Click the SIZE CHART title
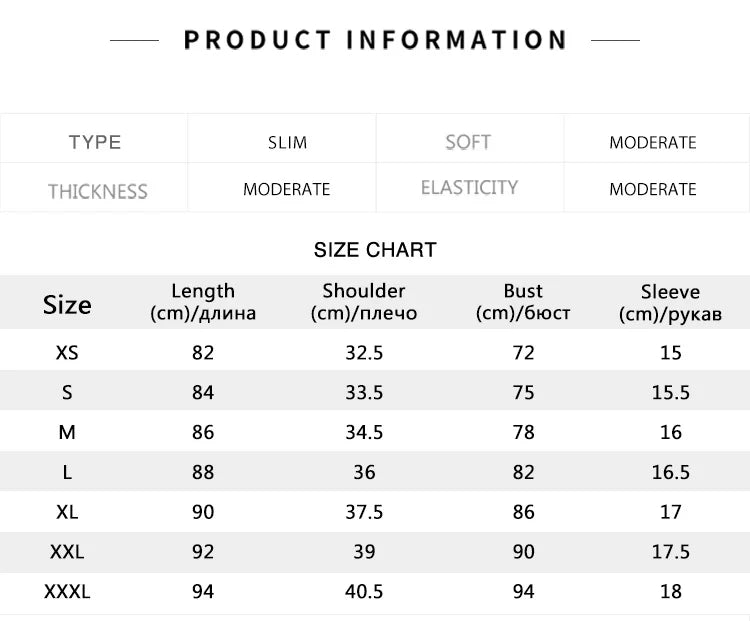This screenshot has width=750, height=621. click(375, 250)
